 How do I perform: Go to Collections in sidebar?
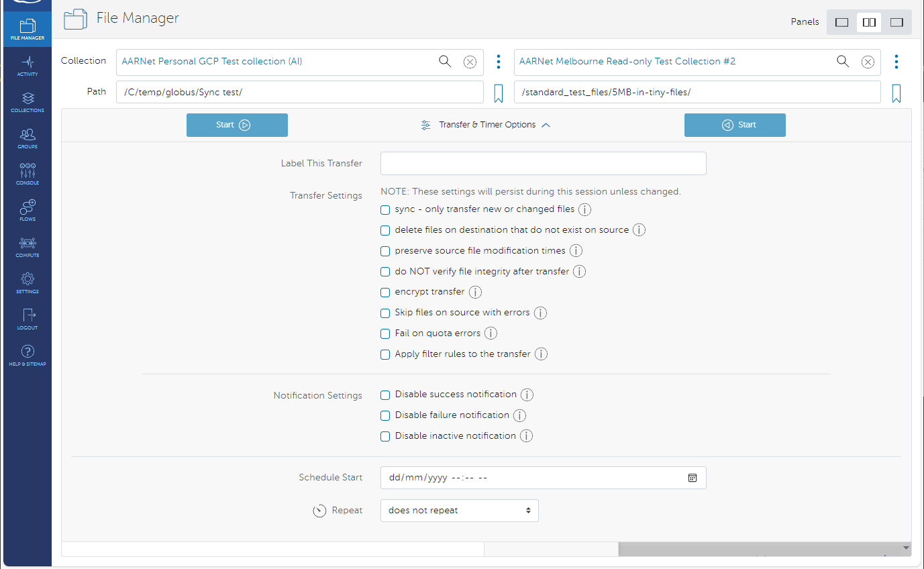click(x=27, y=102)
